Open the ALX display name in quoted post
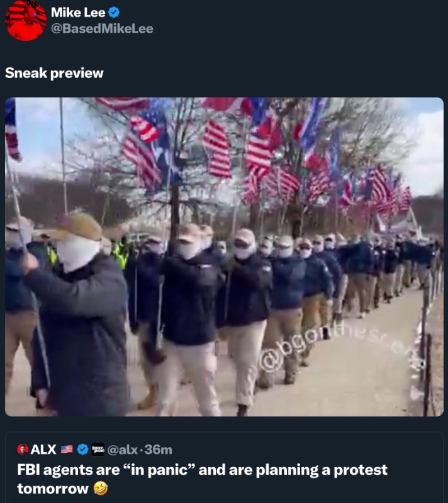This screenshot has width=448, height=503. tap(43, 450)
